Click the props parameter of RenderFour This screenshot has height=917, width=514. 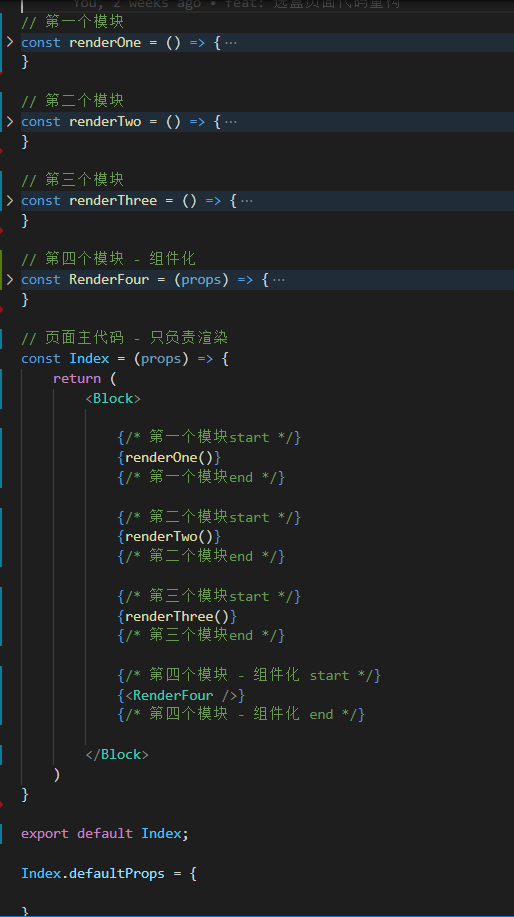click(x=201, y=280)
